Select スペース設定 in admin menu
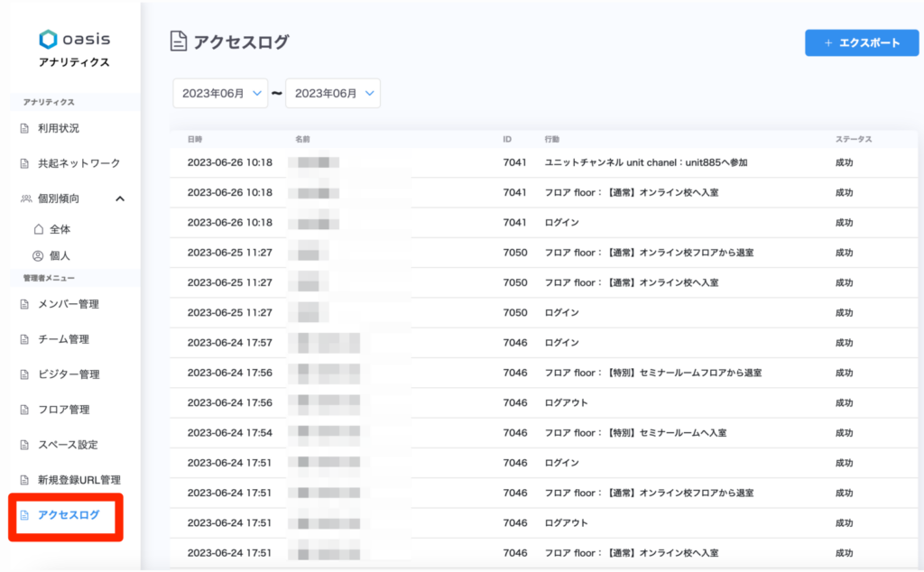The width and height of the screenshot is (924, 572). click(x=68, y=445)
